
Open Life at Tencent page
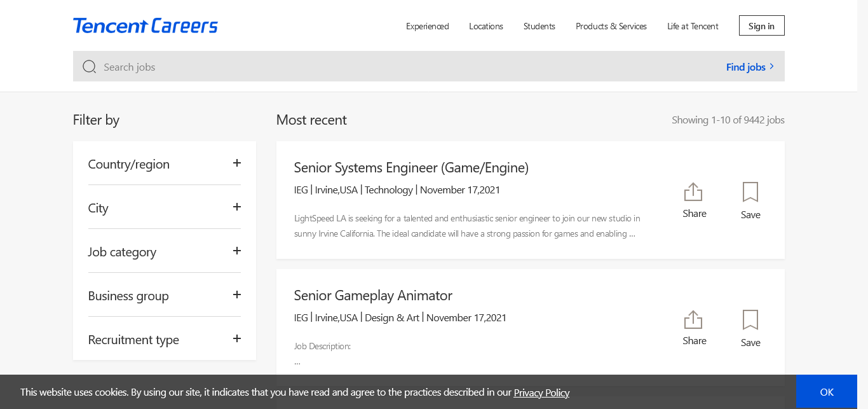point(693,26)
